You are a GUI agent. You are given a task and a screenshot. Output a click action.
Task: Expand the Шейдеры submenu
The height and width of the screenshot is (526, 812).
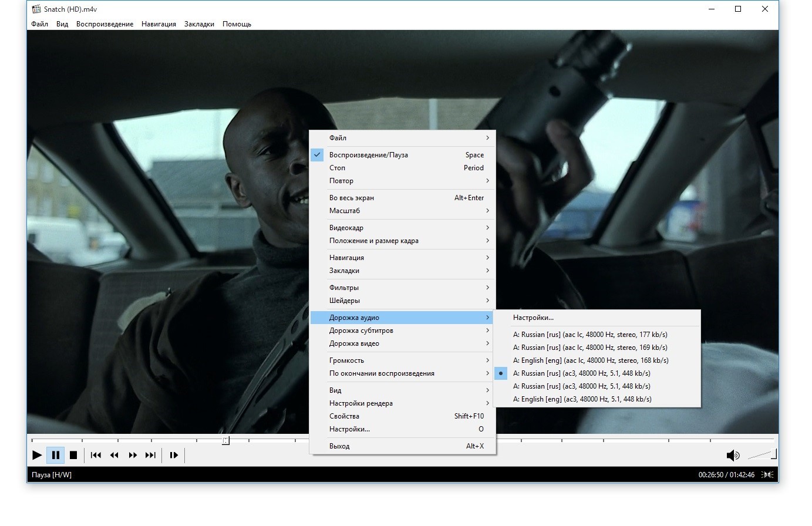click(x=403, y=301)
